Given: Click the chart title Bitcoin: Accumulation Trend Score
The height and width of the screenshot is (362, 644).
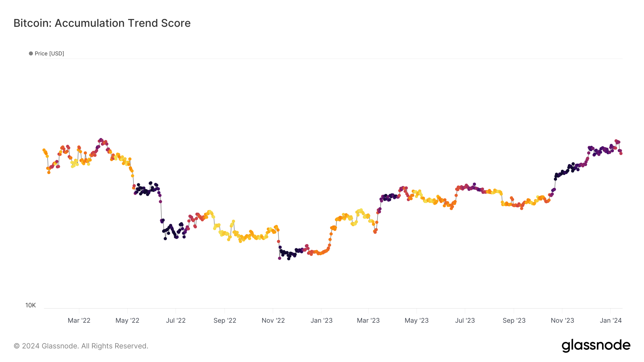Looking at the screenshot, I should pos(102,23).
